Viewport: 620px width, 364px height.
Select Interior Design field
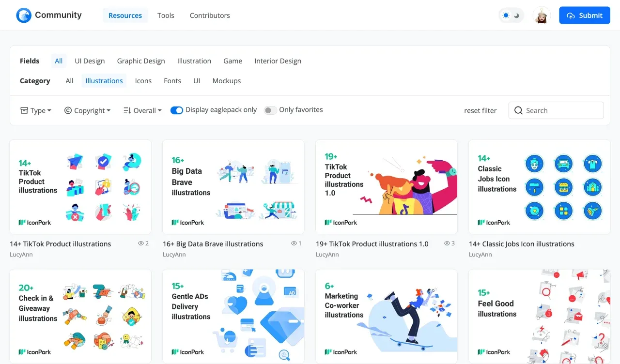click(x=278, y=61)
